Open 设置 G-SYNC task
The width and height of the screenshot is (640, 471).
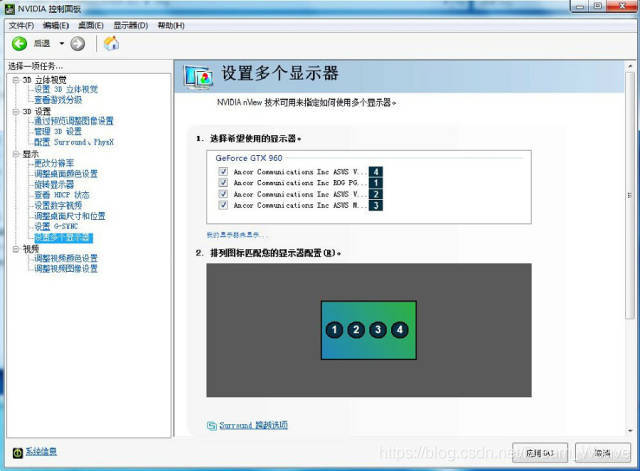click(56, 227)
